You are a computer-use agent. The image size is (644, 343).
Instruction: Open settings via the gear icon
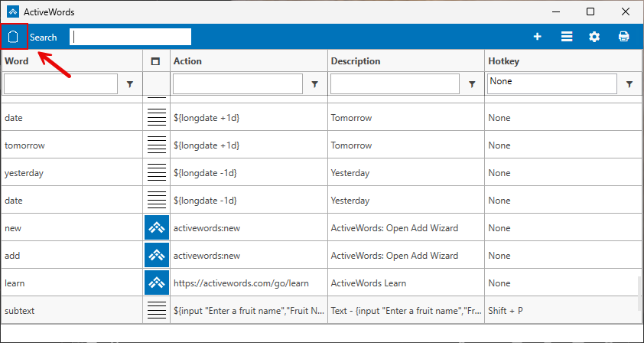click(x=594, y=37)
